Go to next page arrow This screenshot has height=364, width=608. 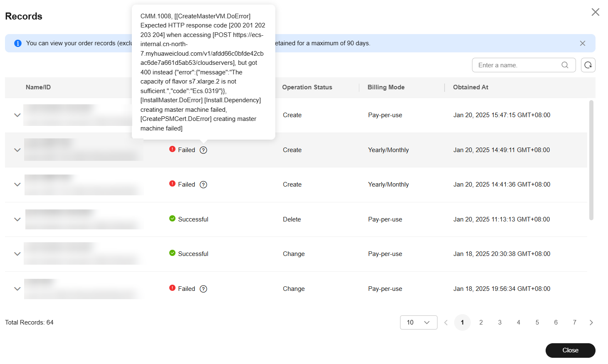click(591, 322)
